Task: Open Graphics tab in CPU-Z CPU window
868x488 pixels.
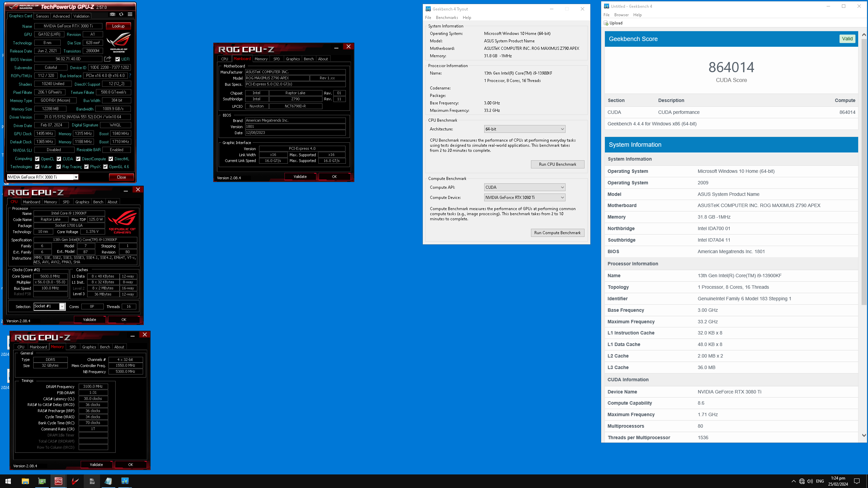Action: pos(82,202)
